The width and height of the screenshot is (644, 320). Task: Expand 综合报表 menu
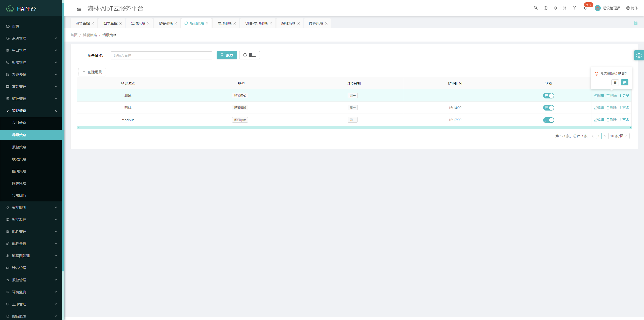click(31, 316)
